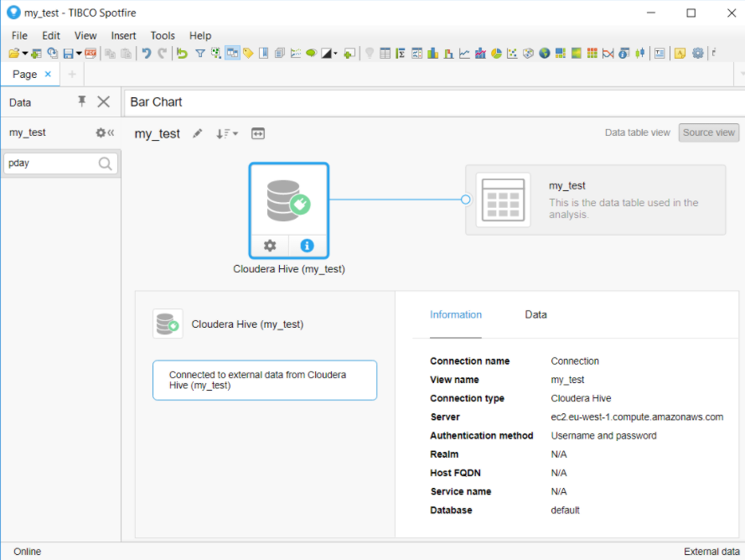
Task: Export to PDF from the toolbar
Action: [91, 54]
